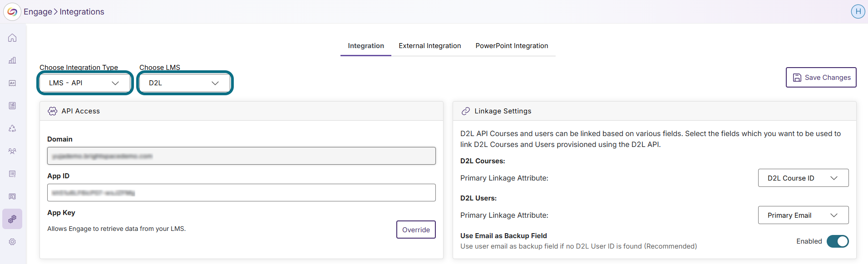This screenshot has width=868, height=264.
Task: Click the Engage breadcrumb link
Action: [x=38, y=12]
